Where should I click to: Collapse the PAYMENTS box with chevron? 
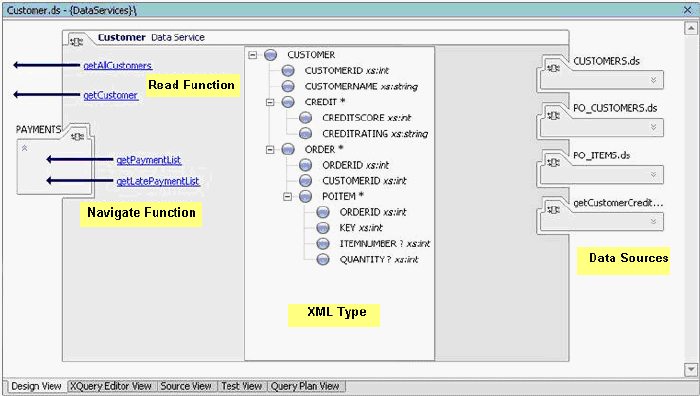click(25, 148)
